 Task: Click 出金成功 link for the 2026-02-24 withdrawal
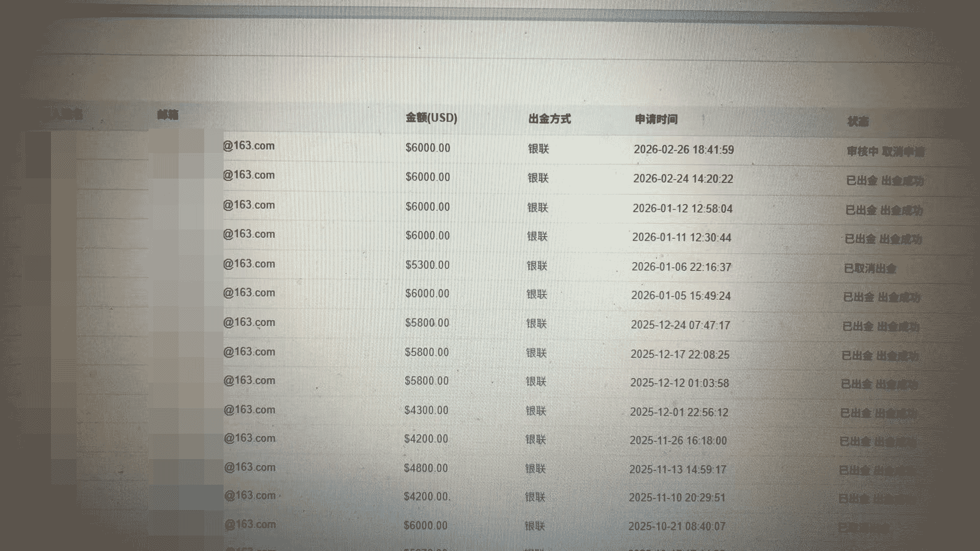(902, 181)
